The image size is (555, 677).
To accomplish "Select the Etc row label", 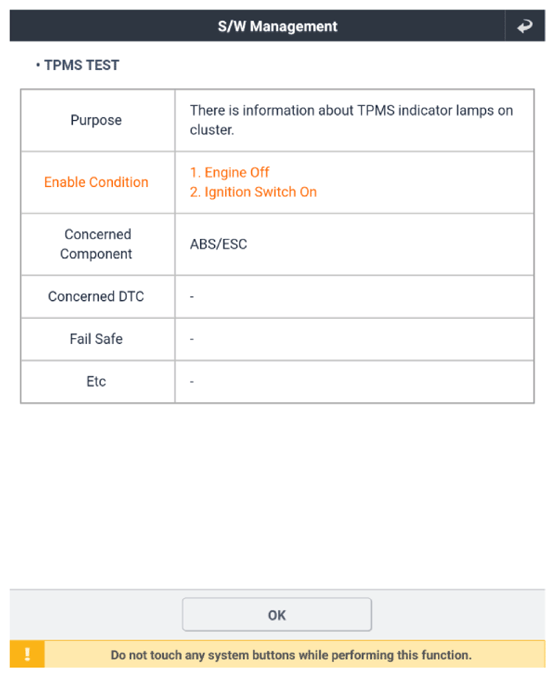I will coord(96,382).
